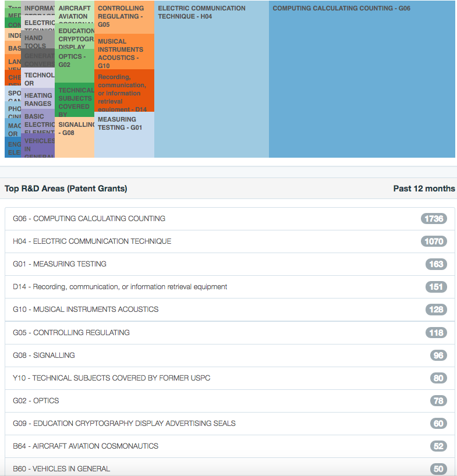This screenshot has height=476, width=457.
Task: Click the Past 12 months label
Action: coord(424,189)
